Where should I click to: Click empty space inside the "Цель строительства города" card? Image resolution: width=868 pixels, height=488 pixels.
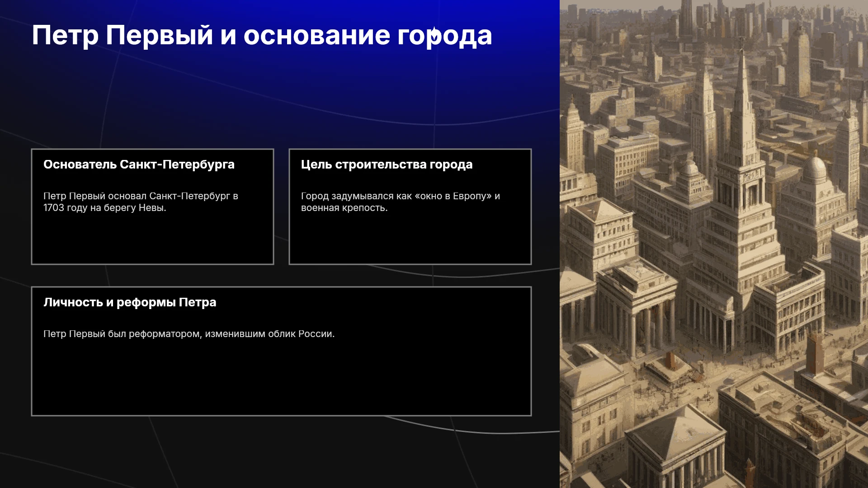[410, 239]
